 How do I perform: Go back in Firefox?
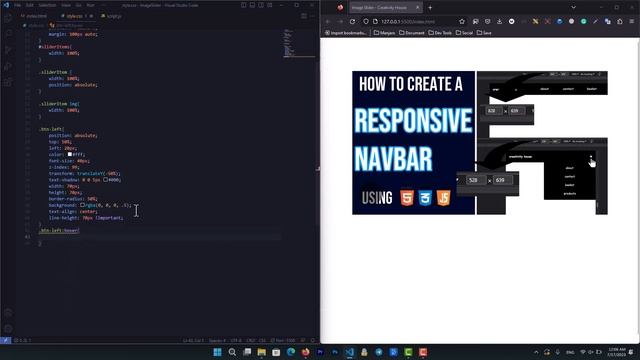pyautogui.click(x=328, y=21)
